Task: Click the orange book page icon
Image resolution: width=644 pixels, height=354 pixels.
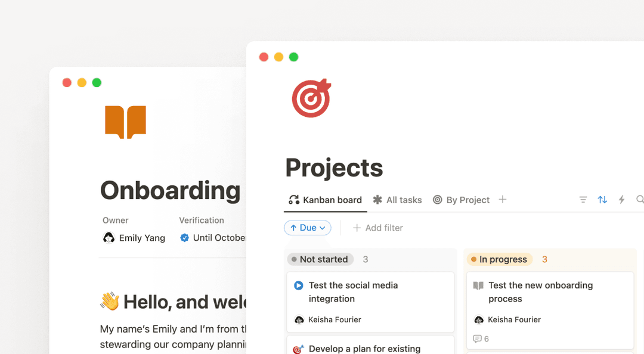Action: coord(125,122)
